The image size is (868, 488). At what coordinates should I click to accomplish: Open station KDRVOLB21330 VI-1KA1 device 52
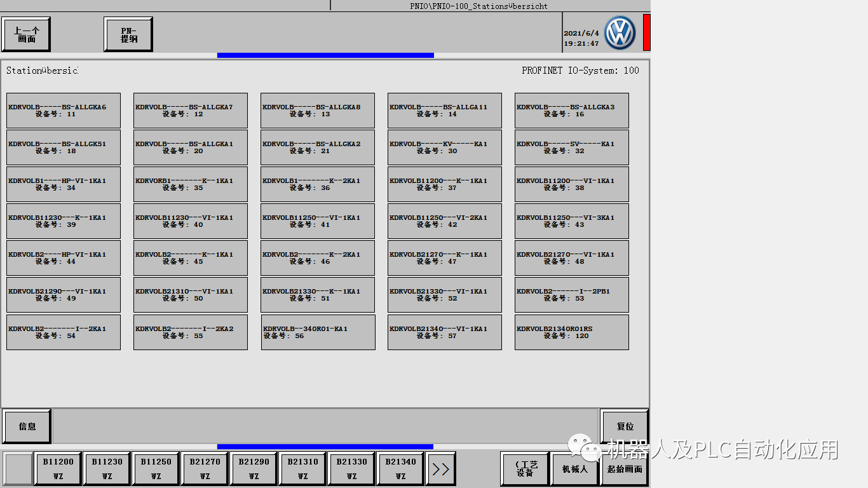(445, 295)
